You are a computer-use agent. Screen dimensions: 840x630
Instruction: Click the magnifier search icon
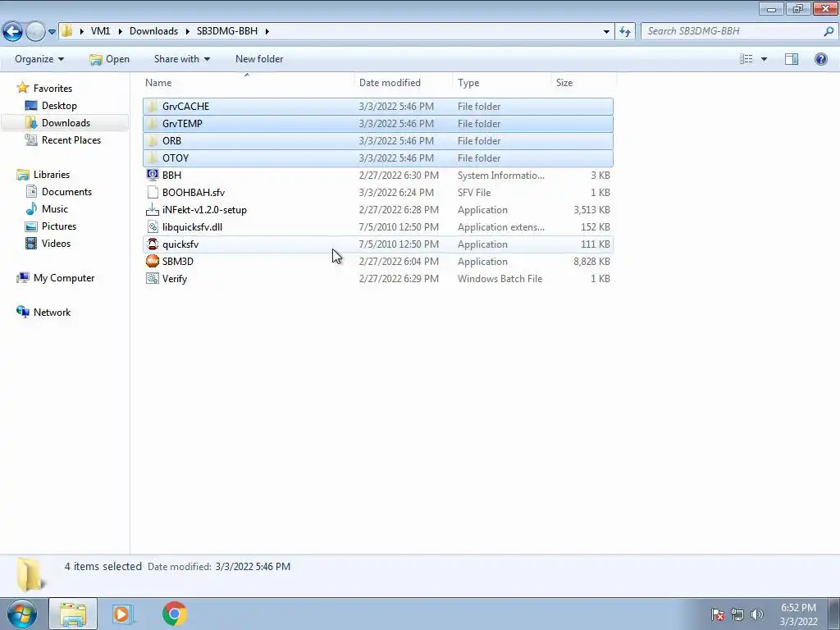tap(829, 31)
